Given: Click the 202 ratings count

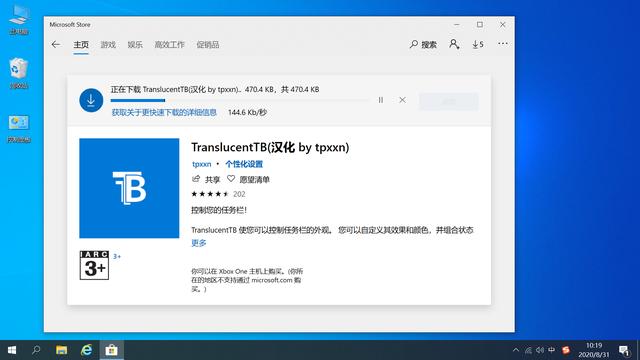Looking at the screenshot, I should point(239,194).
